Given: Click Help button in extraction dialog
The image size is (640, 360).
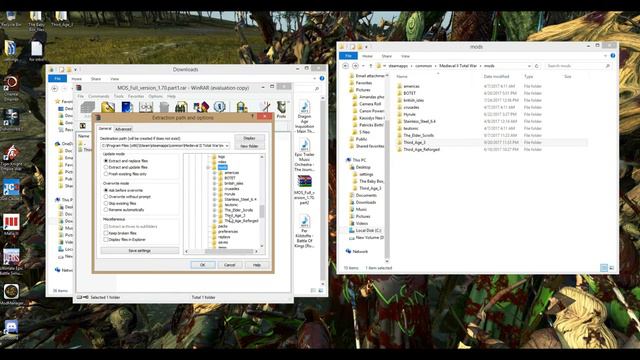Looking at the screenshot, I should click(256, 265).
